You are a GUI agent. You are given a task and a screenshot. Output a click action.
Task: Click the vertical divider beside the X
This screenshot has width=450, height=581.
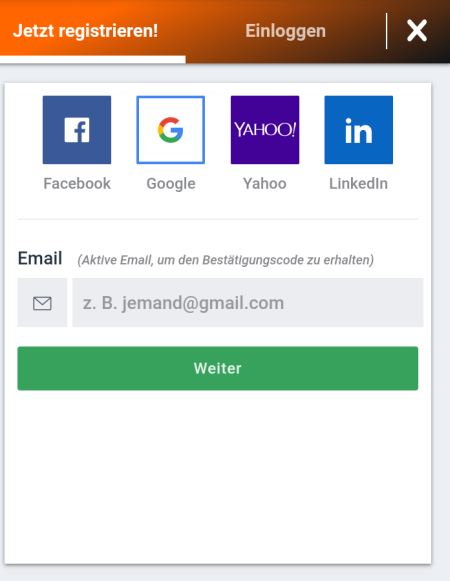(387, 31)
